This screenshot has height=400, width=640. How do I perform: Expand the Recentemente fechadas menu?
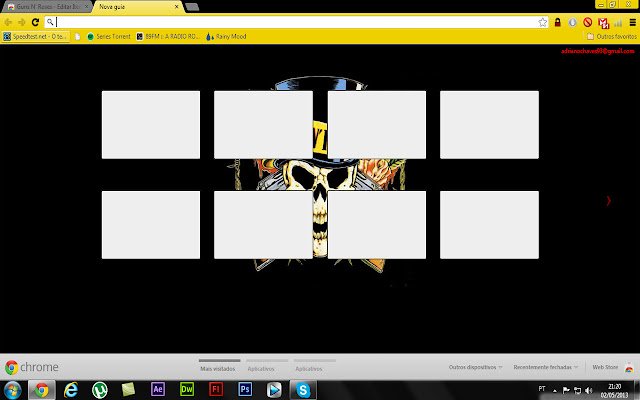pyautogui.click(x=546, y=367)
